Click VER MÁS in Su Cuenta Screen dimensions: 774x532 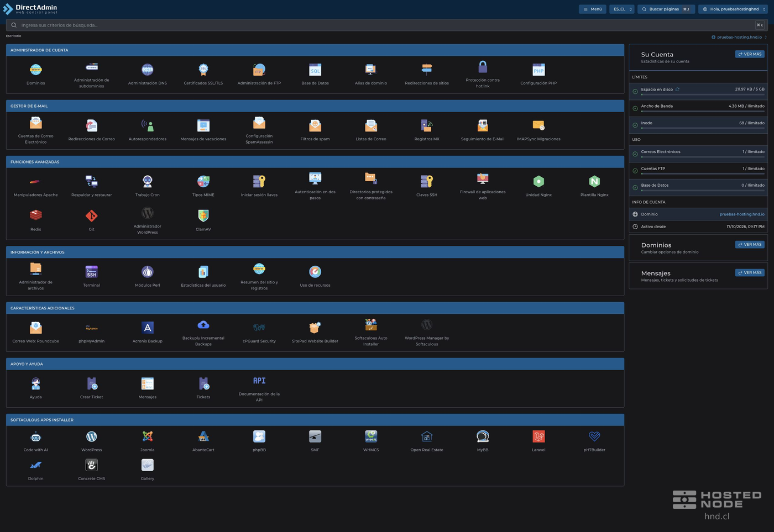(750, 54)
